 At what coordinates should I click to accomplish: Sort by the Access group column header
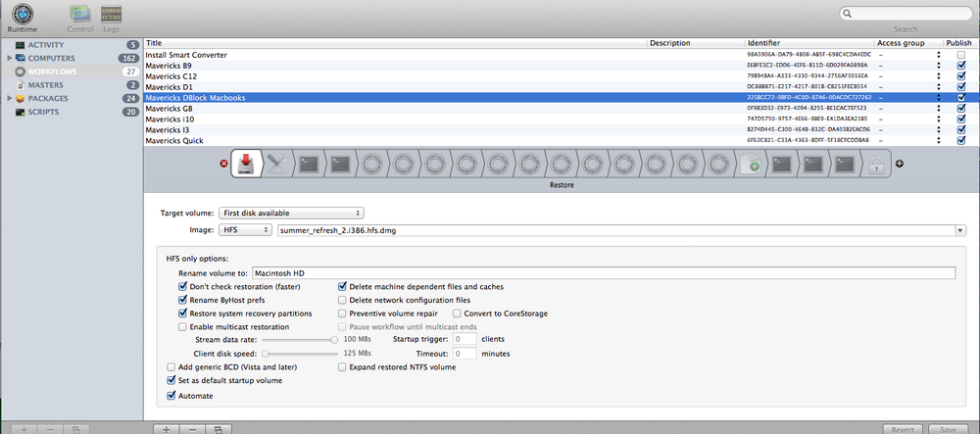908,43
